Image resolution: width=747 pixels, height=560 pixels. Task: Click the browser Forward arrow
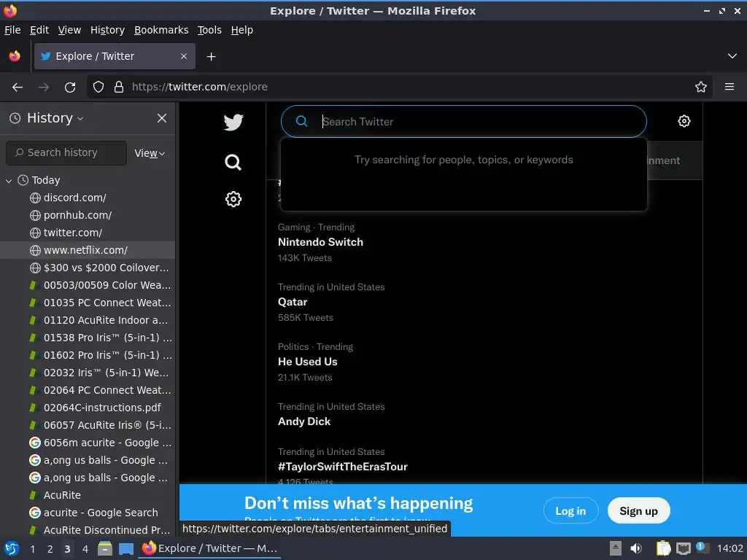pyautogui.click(x=44, y=87)
